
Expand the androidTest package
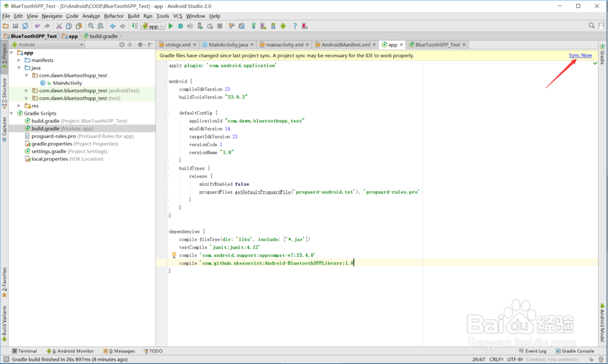[x=27, y=91]
